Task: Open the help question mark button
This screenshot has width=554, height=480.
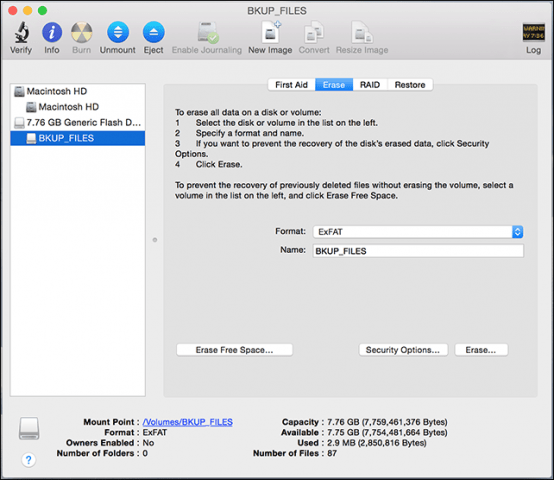Action: click(x=29, y=460)
